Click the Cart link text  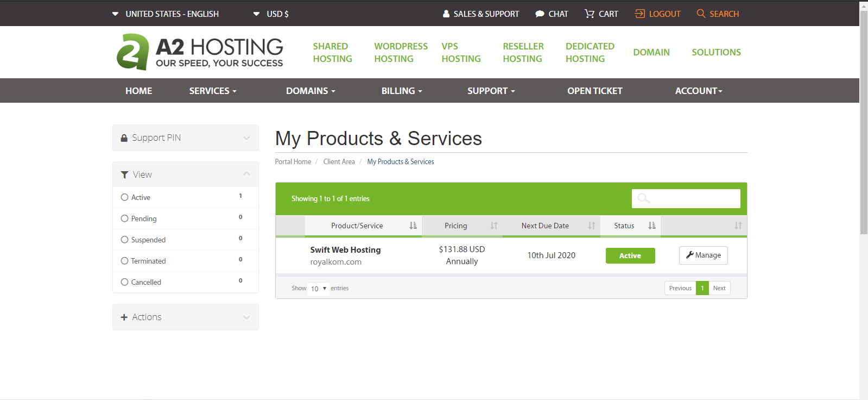point(609,14)
